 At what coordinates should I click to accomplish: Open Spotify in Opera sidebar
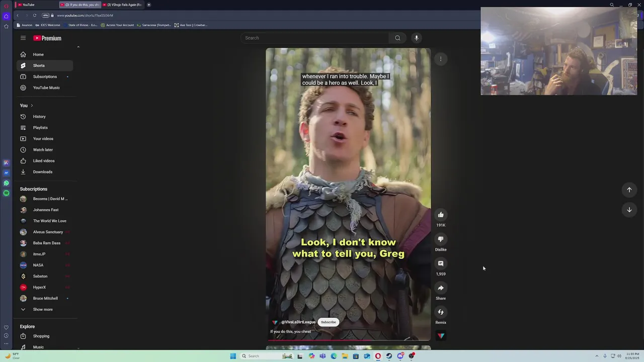(6, 193)
